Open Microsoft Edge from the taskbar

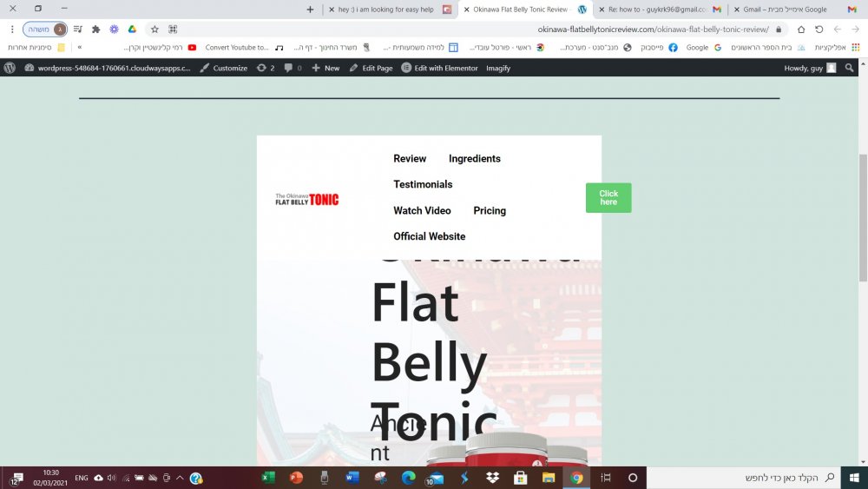409,478
